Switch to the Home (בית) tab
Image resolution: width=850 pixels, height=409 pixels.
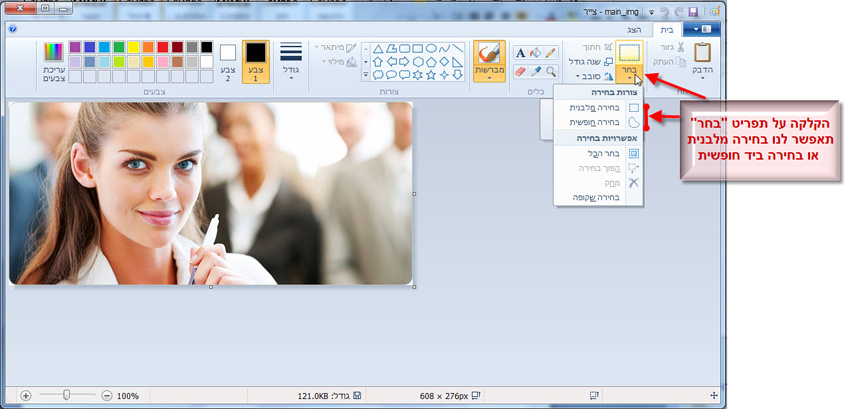click(667, 30)
